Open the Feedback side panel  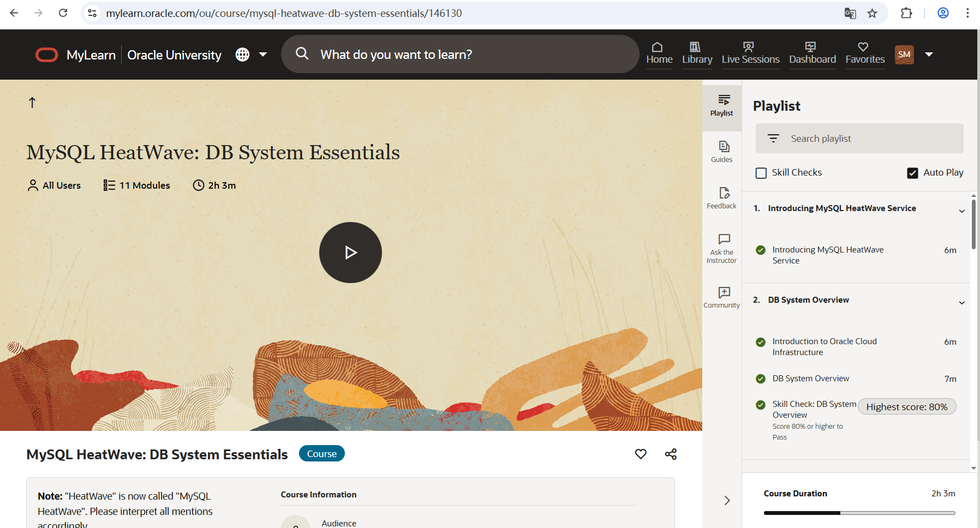click(x=721, y=198)
